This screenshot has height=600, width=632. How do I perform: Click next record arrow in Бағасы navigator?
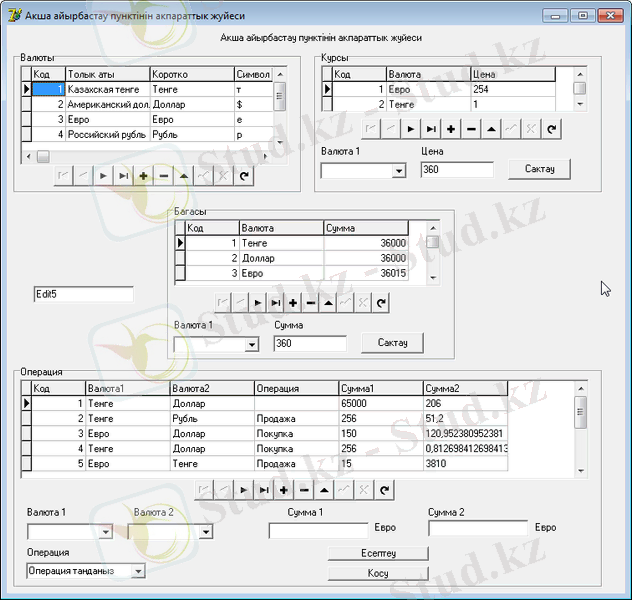(257, 301)
